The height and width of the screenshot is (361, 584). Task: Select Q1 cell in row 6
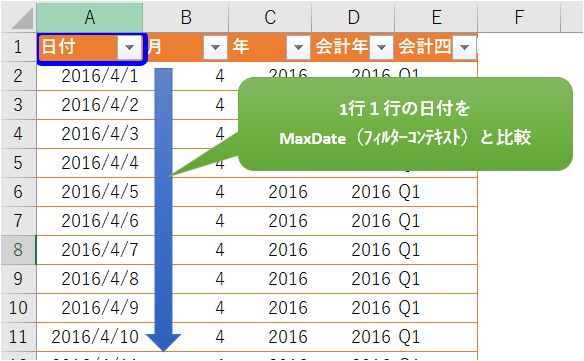436,192
